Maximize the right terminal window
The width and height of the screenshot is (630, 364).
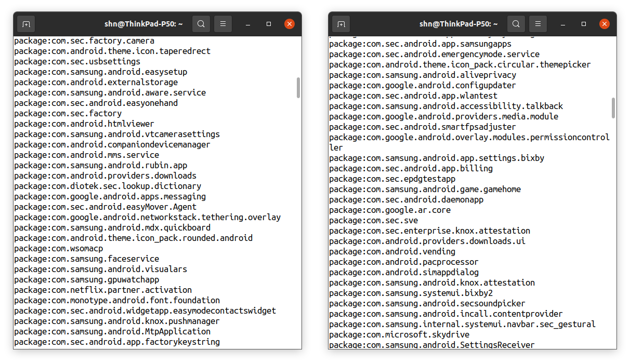click(x=584, y=24)
